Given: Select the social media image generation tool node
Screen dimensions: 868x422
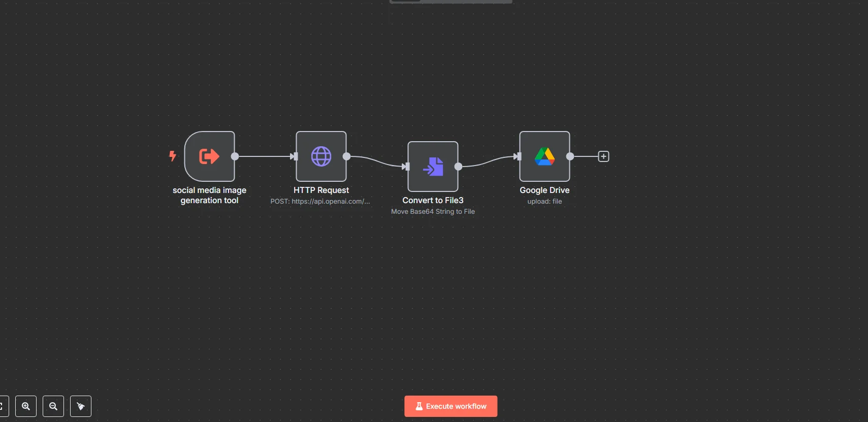Looking at the screenshot, I should [209, 156].
